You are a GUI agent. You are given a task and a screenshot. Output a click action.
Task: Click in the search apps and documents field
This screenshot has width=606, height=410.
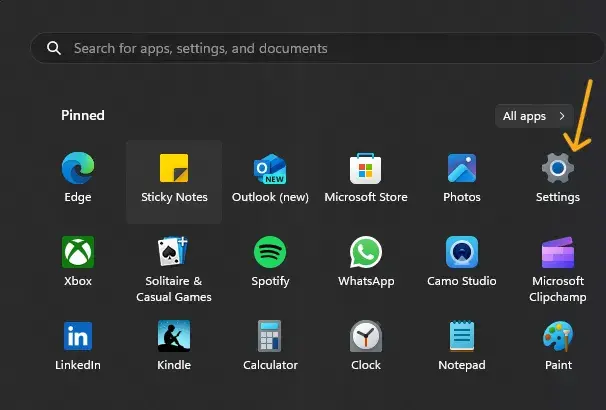coord(317,48)
